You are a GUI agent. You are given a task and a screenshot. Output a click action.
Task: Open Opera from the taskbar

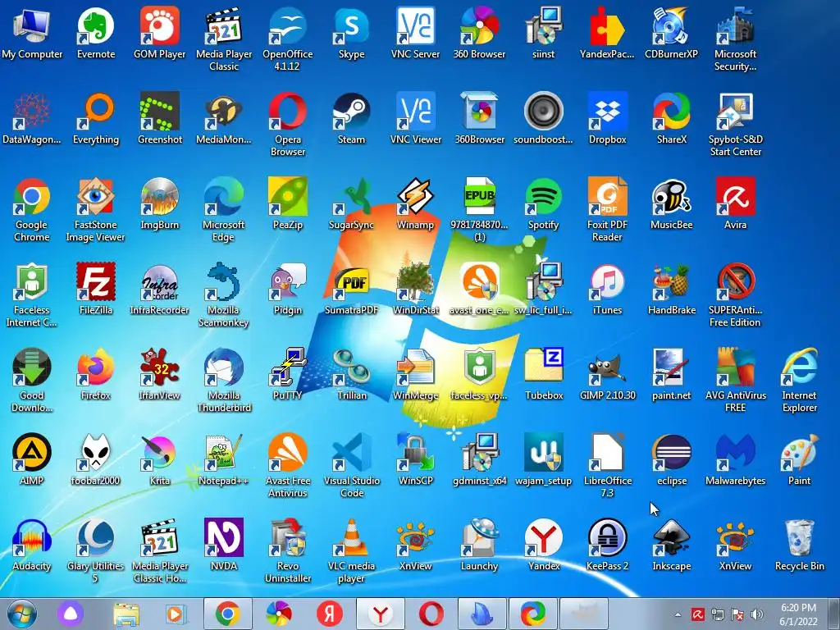(431, 614)
